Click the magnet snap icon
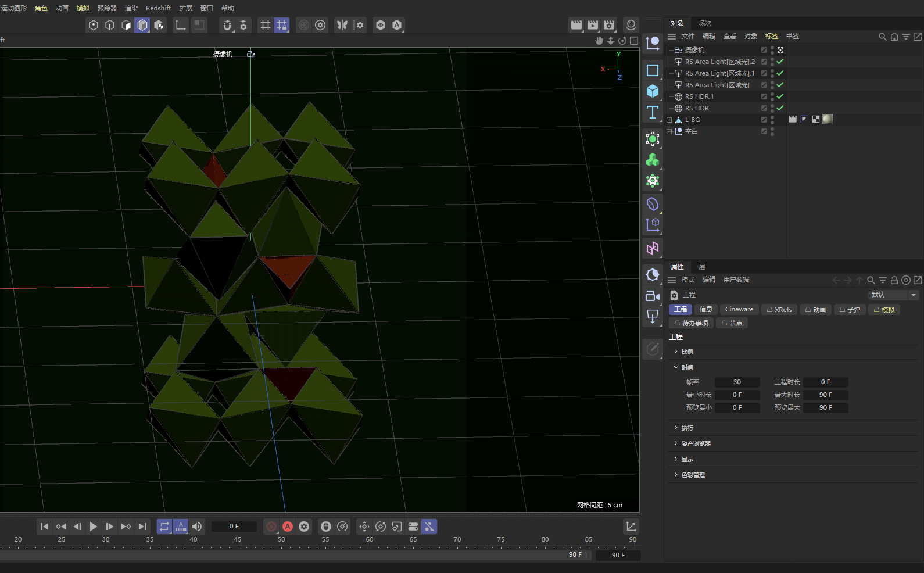This screenshot has width=924, height=573. [x=227, y=25]
